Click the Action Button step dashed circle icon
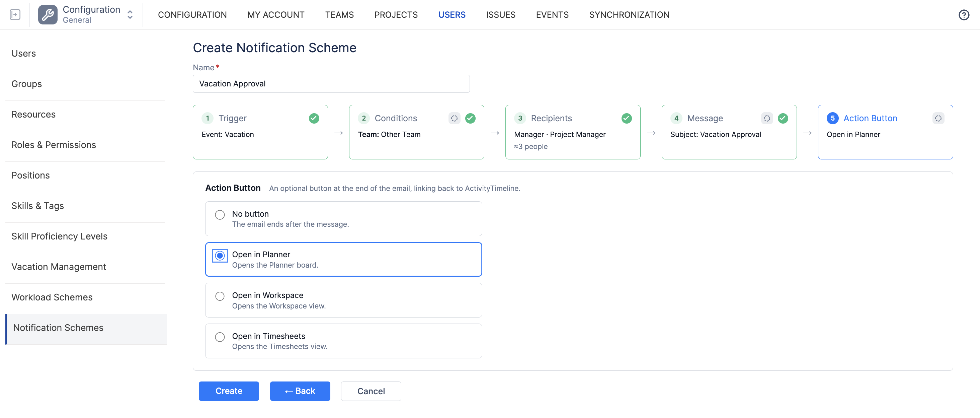 pos(938,118)
